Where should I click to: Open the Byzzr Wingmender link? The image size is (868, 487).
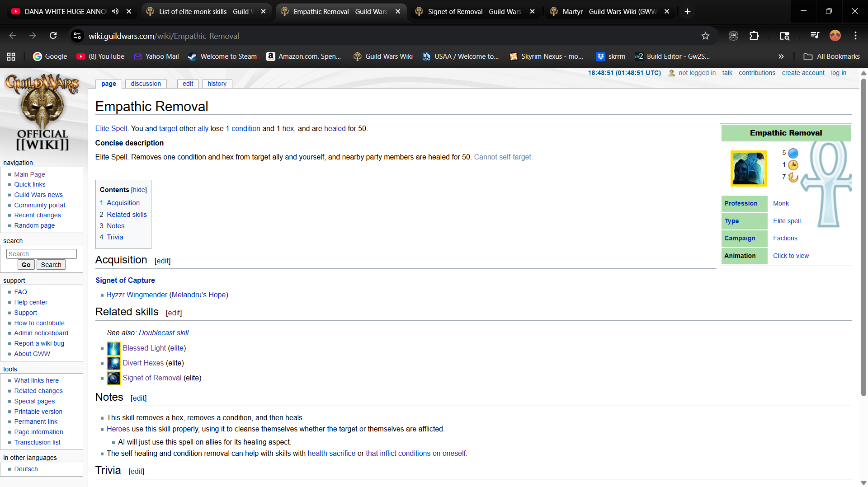137,295
